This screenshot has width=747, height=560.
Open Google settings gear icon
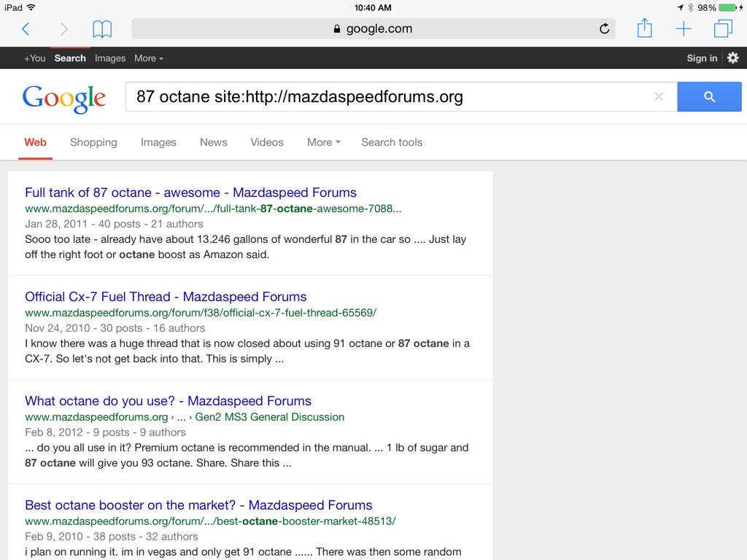pyautogui.click(x=732, y=58)
